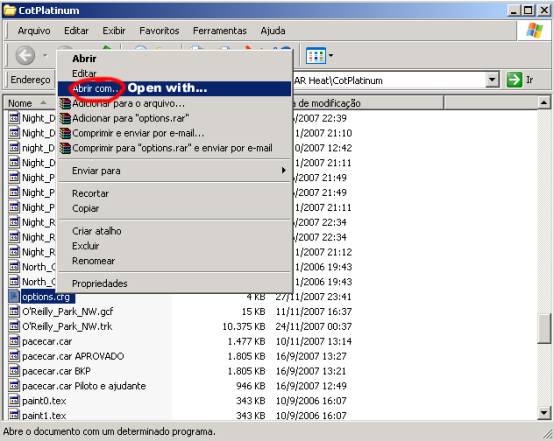554x441 pixels.
Task: Click the date 16/9/2007 12:49
Action: tap(311, 386)
